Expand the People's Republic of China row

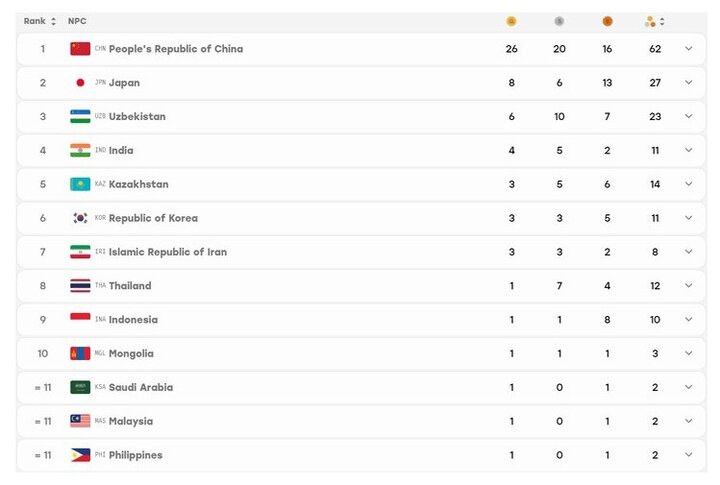688,48
